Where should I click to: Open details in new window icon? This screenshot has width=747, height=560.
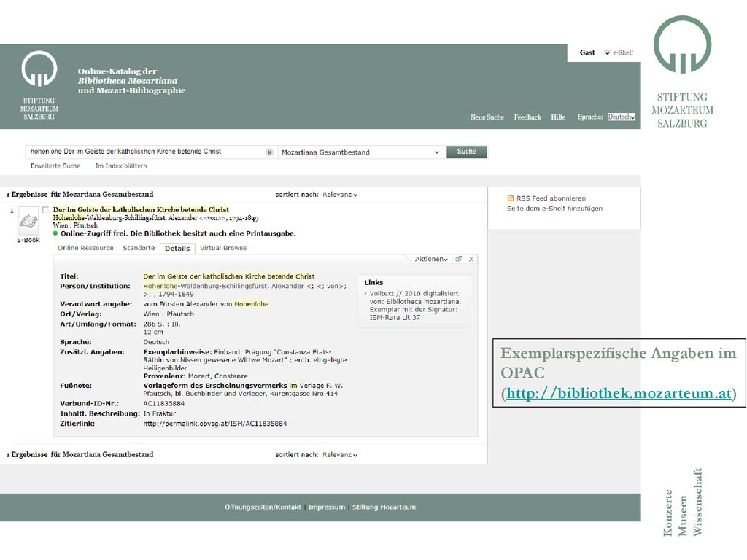[x=458, y=259]
